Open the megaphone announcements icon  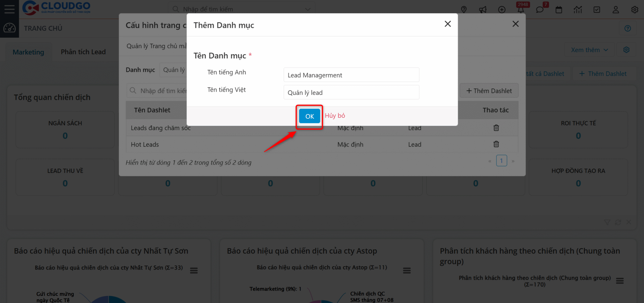(x=483, y=10)
